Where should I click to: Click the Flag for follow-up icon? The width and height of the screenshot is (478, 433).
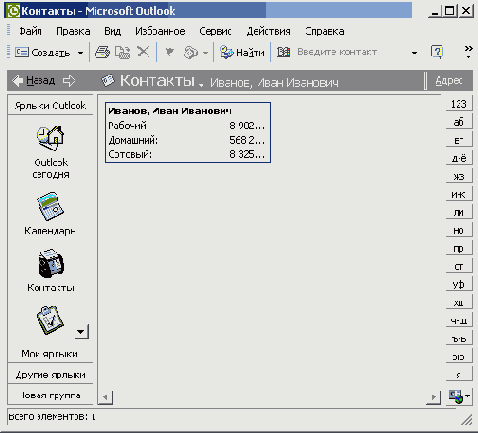click(x=170, y=52)
